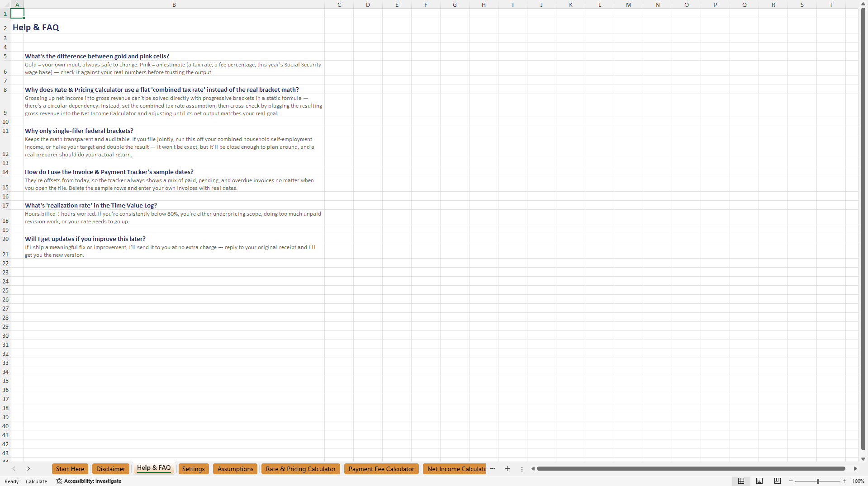
Task: Select row 43 header
Action: coord(5,453)
